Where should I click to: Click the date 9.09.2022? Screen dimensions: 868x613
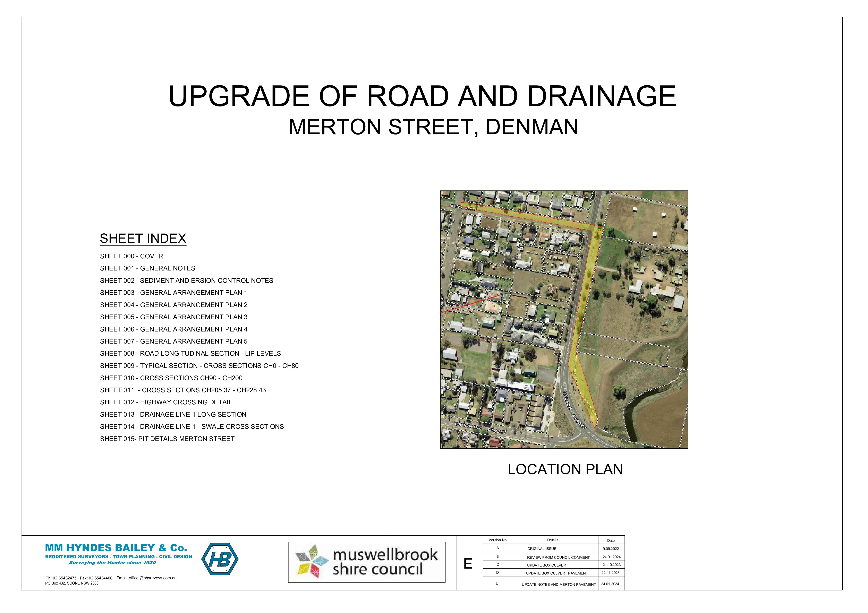[x=611, y=549]
